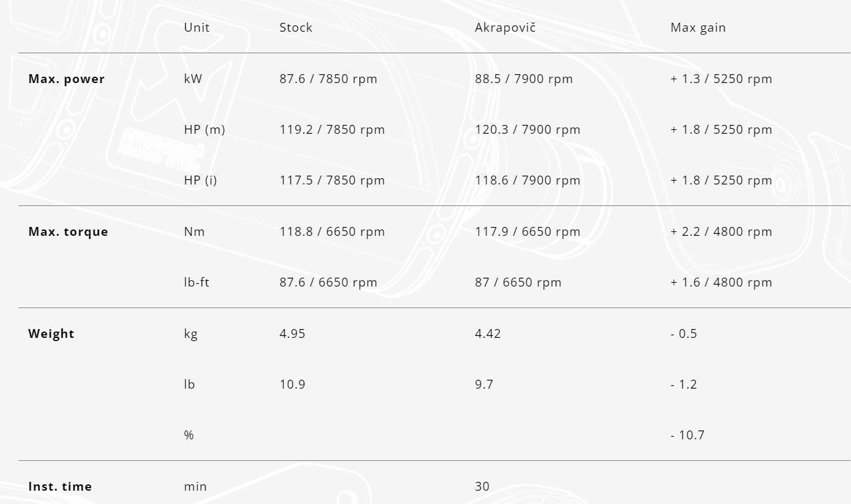Click the 118.6 / 7900 rpm Akrapovič value

click(528, 181)
